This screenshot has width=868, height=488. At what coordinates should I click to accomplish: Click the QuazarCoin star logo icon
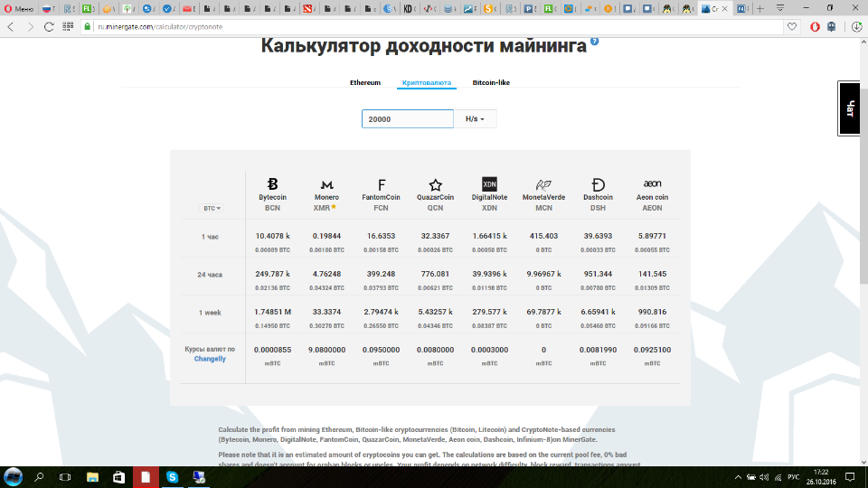[436, 184]
